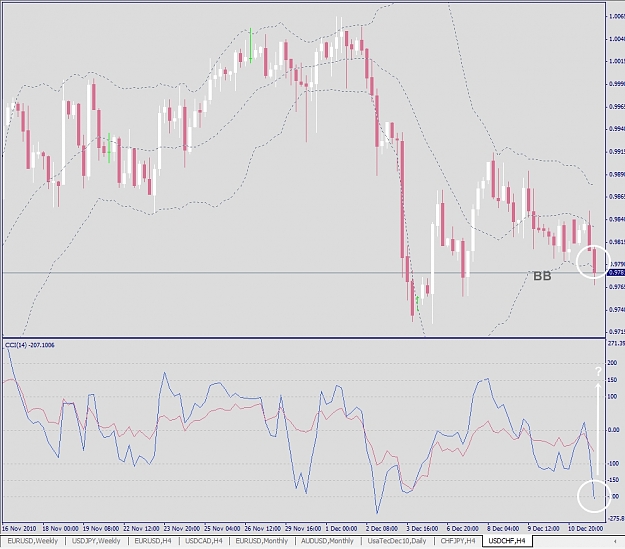Click the 29 Nov 16:00 time label
Screen dimensions: 625x549
click(303, 528)
